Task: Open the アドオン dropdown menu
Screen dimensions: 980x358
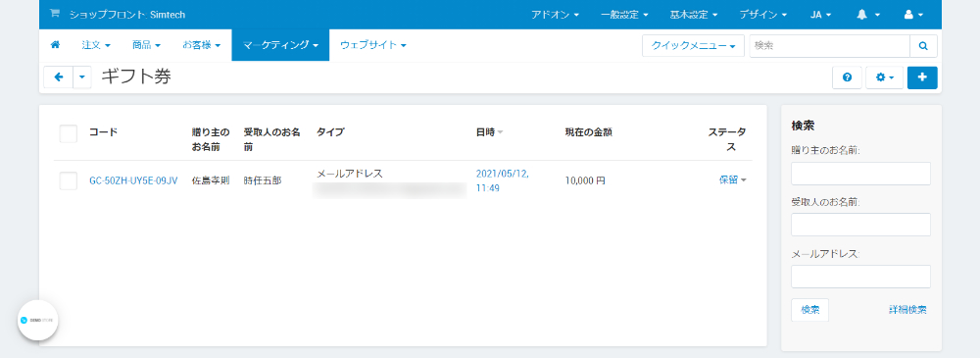Action: [555, 15]
